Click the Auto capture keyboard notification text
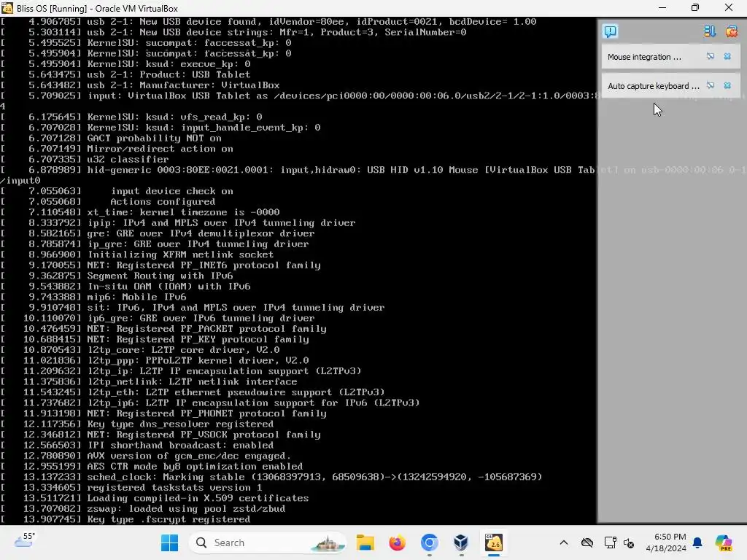The image size is (747, 560). (653, 86)
